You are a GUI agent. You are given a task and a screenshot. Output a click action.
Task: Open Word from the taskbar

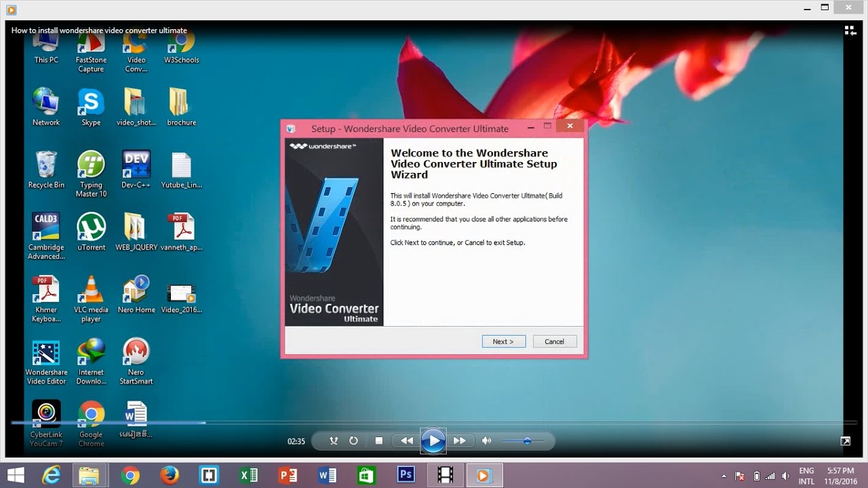[x=327, y=475]
